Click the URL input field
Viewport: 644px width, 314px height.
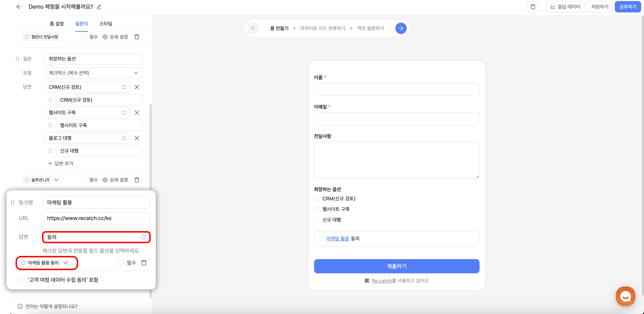96,218
